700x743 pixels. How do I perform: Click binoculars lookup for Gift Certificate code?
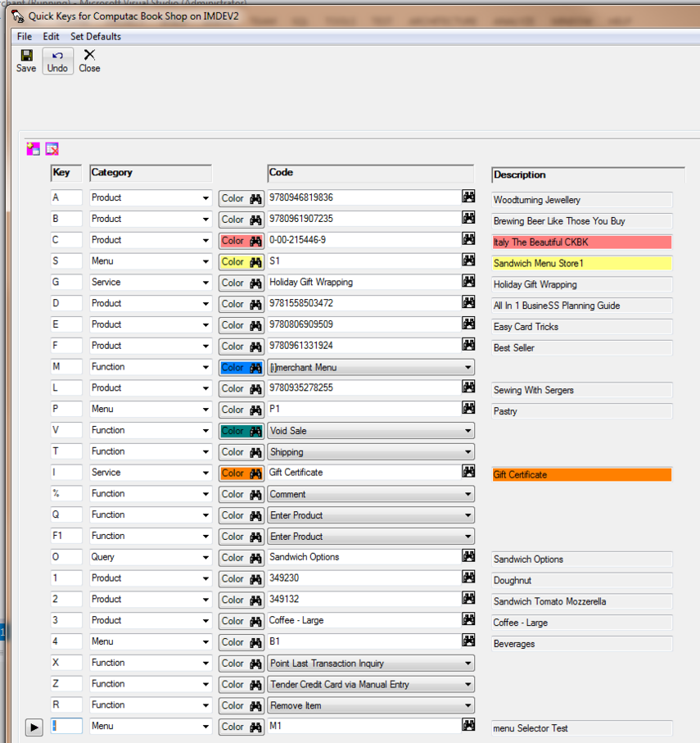[x=468, y=471]
